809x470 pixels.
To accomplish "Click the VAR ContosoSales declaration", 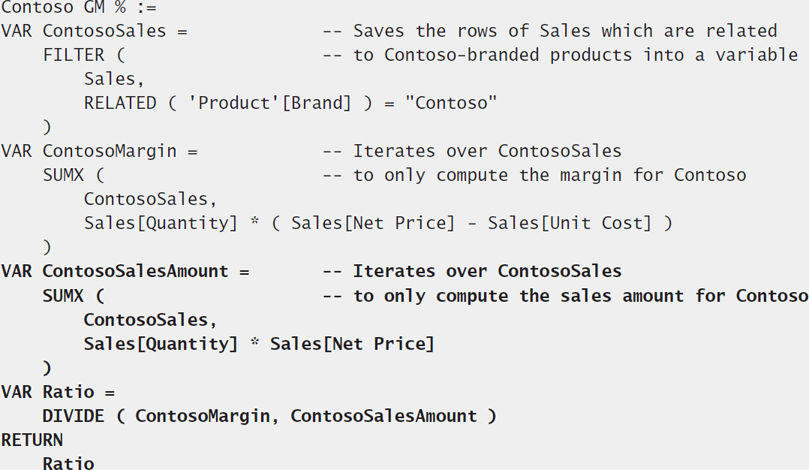I will [x=84, y=31].
